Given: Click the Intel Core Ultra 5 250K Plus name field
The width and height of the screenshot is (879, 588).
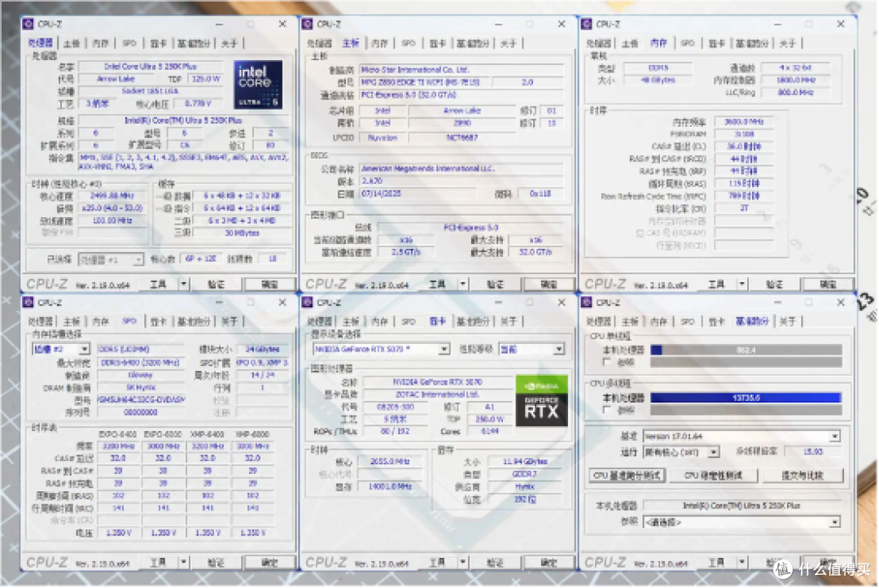Looking at the screenshot, I should (151, 67).
